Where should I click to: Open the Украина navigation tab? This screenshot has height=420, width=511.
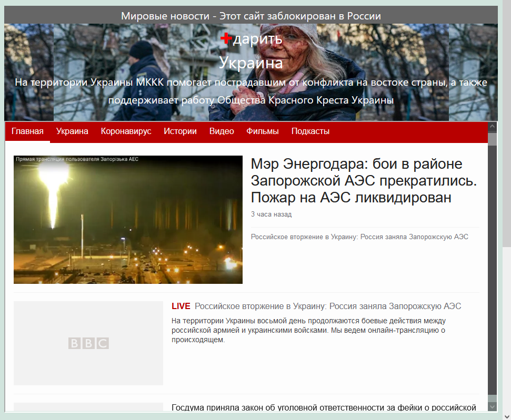72,131
